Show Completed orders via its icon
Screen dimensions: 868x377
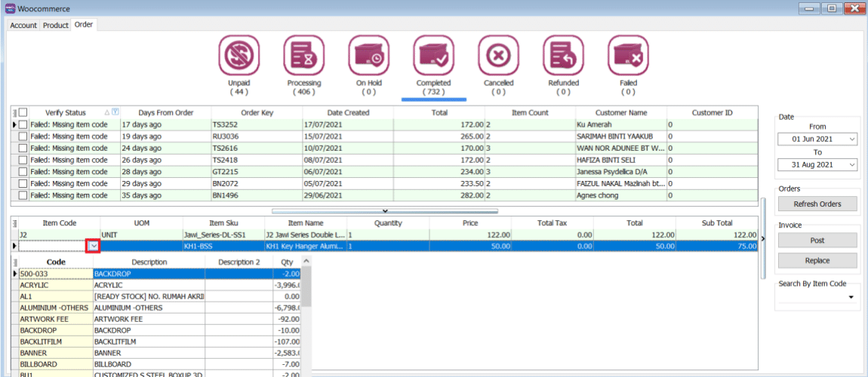click(x=433, y=56)
